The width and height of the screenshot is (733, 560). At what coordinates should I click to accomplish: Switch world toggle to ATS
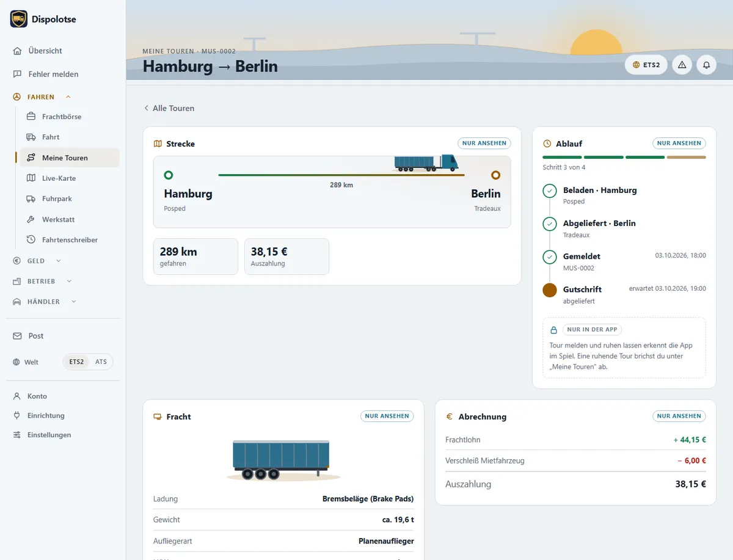[x=101, y=362]
